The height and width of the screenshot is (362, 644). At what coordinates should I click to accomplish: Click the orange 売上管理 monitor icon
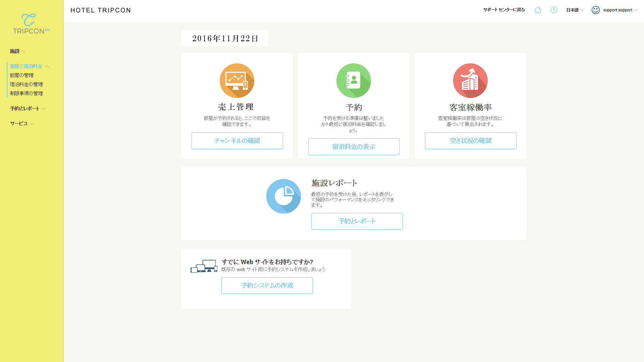(x=237, y=80)
